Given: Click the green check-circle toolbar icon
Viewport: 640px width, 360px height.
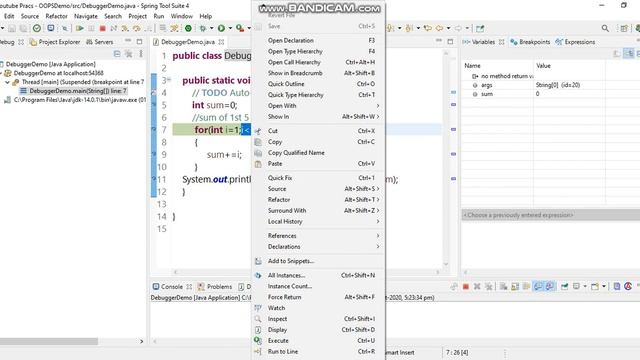Looking at the screenshot, I should pos(37,28).
